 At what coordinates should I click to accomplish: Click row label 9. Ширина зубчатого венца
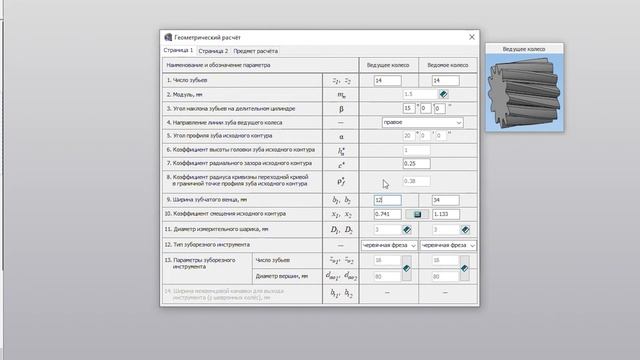click(x=207, y=200)
